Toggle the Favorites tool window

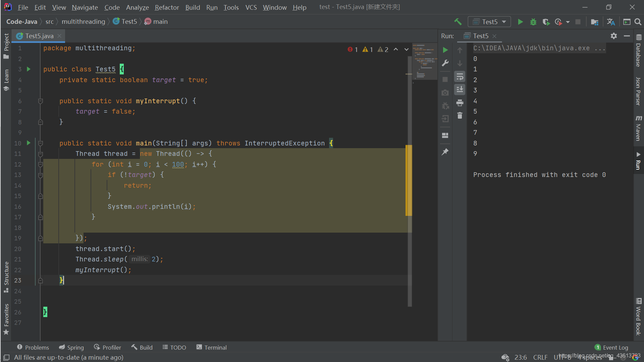pyautogui.click(x=6, y=319)
